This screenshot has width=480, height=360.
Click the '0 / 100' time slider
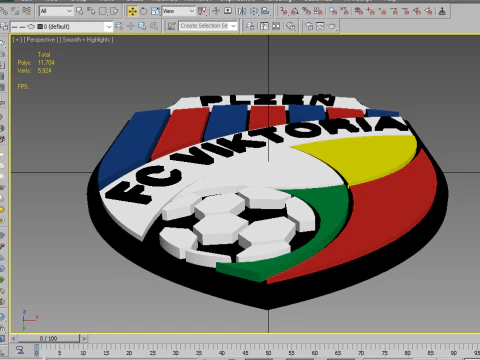(x=48, y=338)
